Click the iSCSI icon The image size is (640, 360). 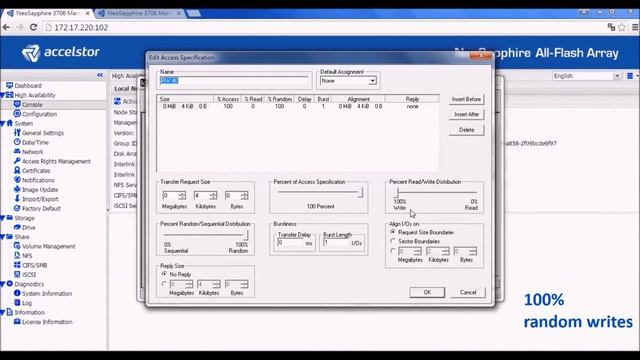[x=17, y=274]
